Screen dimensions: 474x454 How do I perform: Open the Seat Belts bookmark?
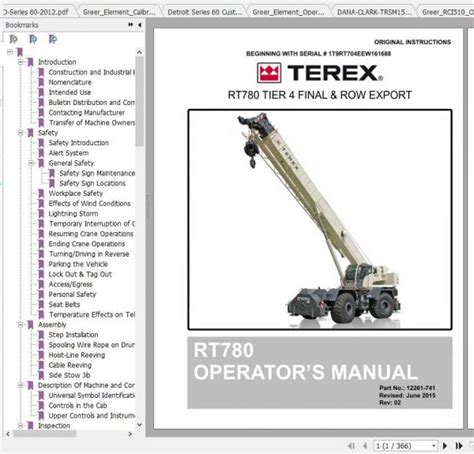64,304
